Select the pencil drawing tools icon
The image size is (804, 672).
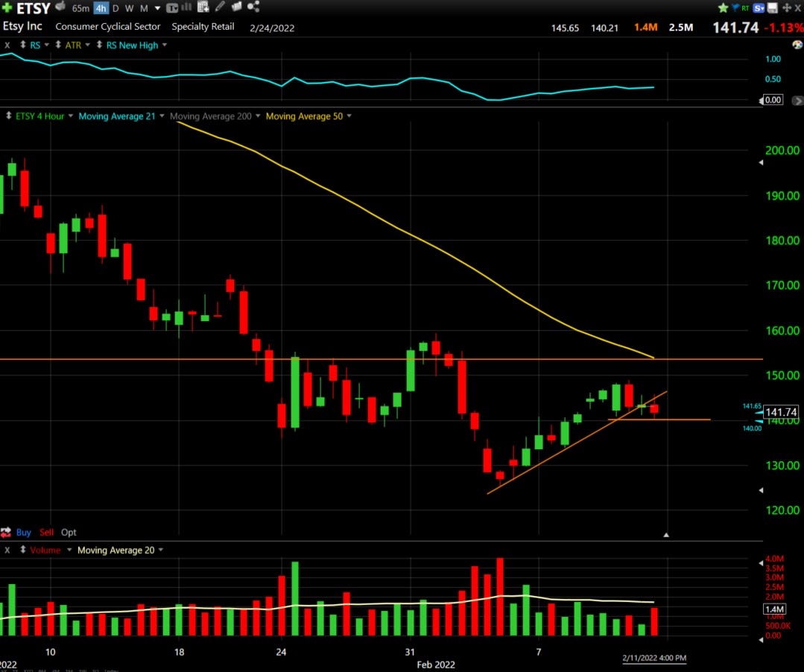pos(220,7)
